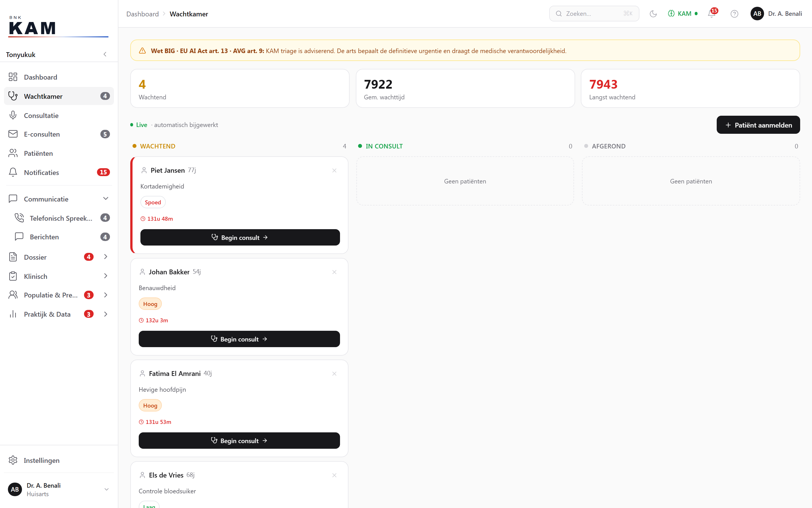812x508 pixels.
Task: Click the Dashboard breadcrumb link
Action: point(142,14)
